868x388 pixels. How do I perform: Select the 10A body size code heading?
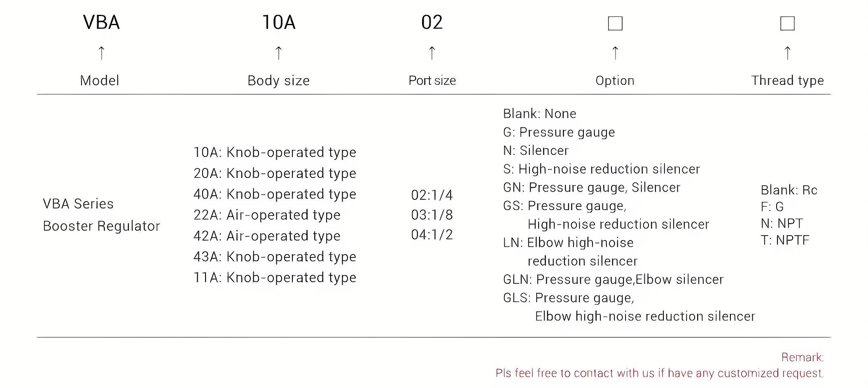pos(279,22)
